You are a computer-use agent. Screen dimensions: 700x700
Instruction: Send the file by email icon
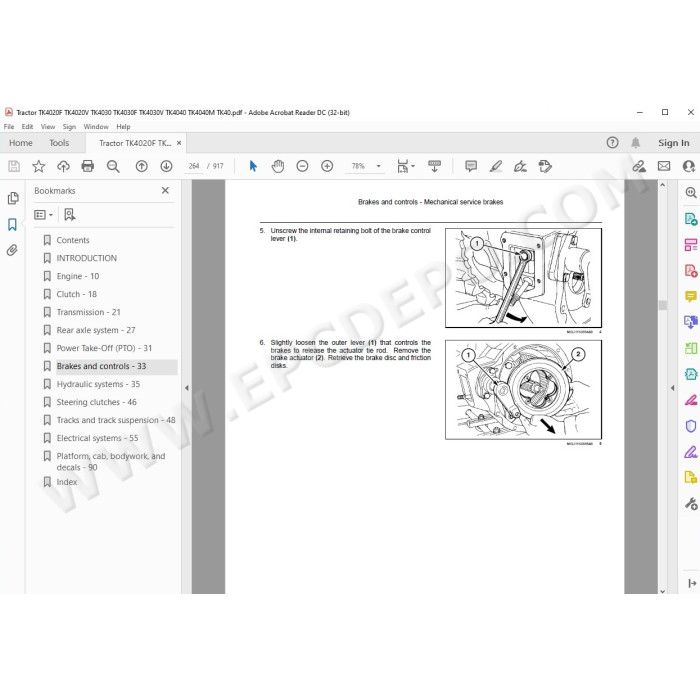(664, 167)
